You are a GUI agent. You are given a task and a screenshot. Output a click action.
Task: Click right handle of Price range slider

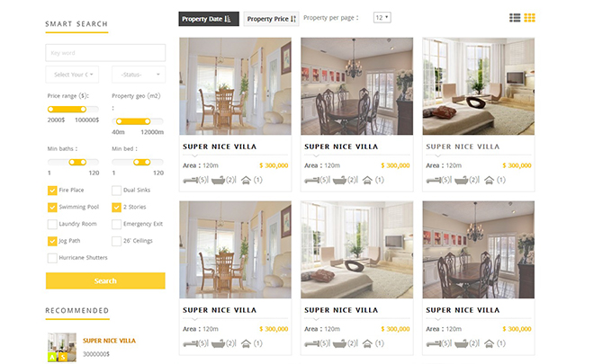(x=83, y=110)
